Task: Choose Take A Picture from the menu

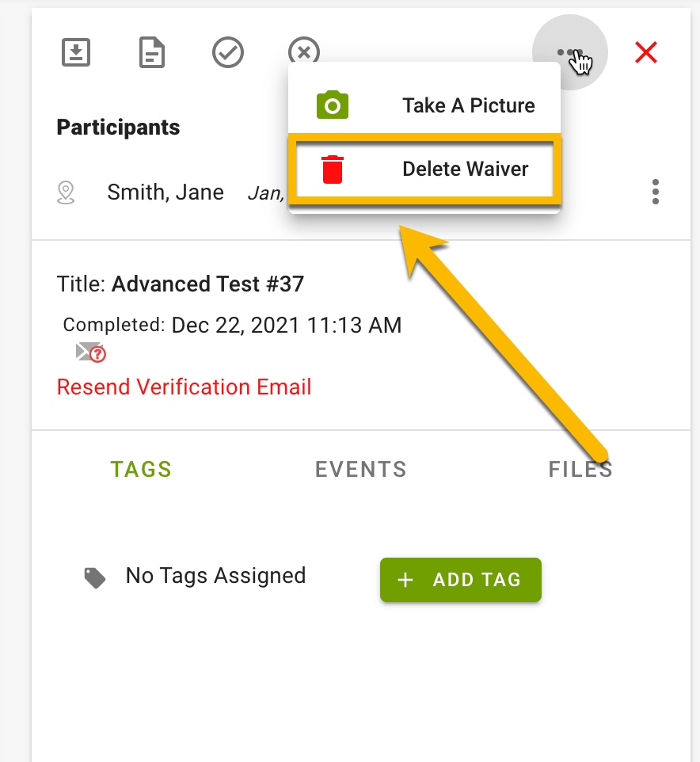Action: click(x=424, y=105)
